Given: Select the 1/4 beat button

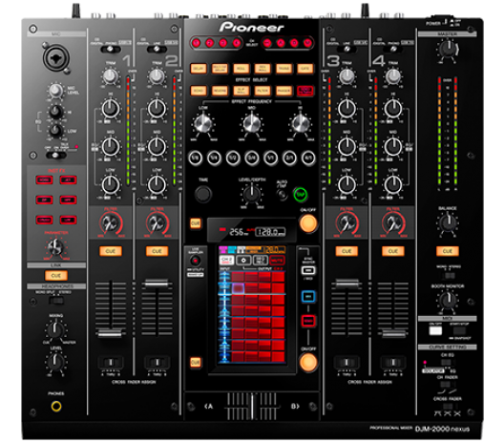Looking at the screenshot, I should 214,158.
